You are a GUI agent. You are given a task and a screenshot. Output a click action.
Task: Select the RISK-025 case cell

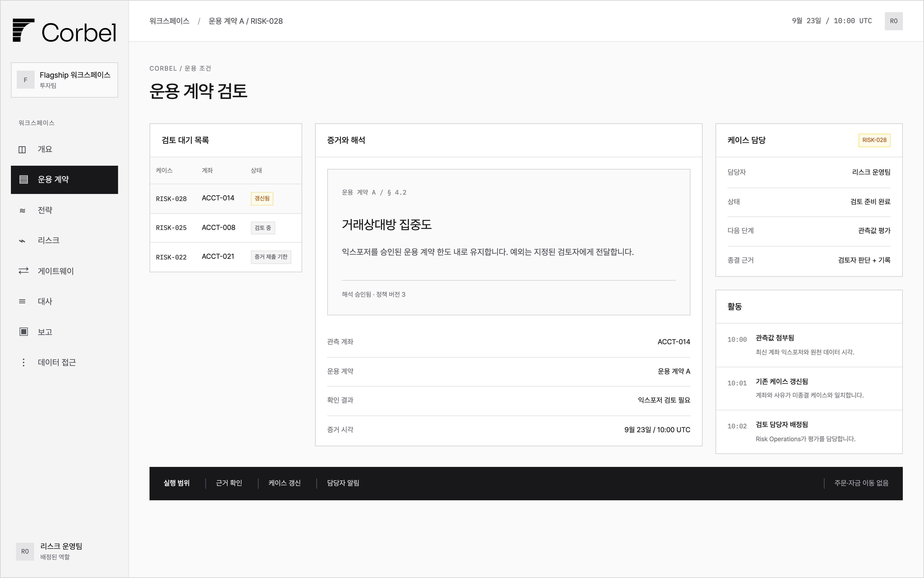(x=171, y=228)
